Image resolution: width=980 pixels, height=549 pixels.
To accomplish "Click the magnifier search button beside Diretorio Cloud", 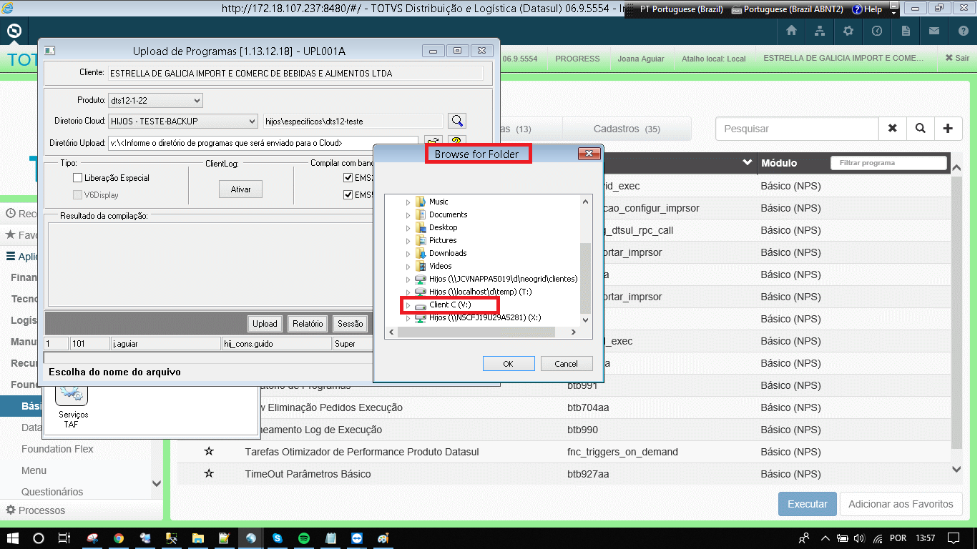I will [457, 121].
